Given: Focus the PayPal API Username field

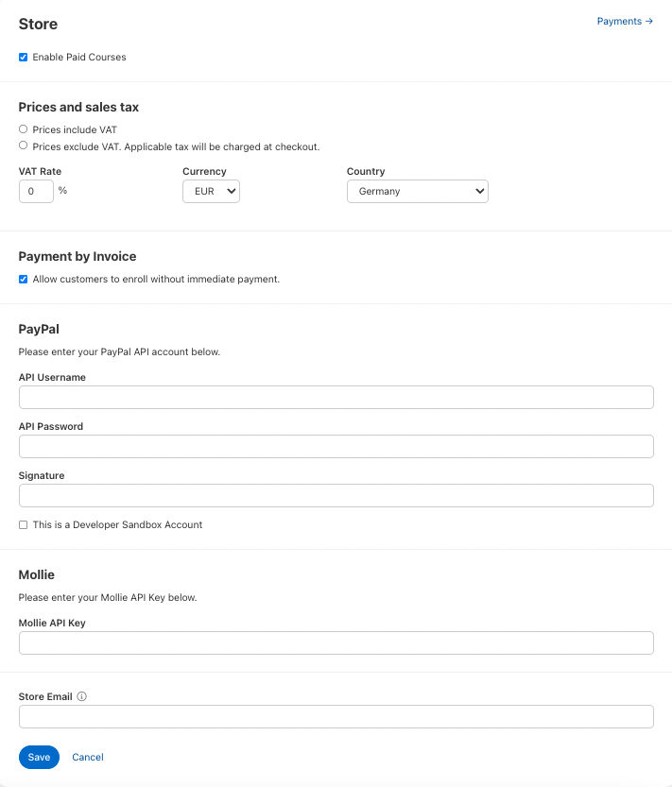Looking at the screenshot, I should pos(336,398).
